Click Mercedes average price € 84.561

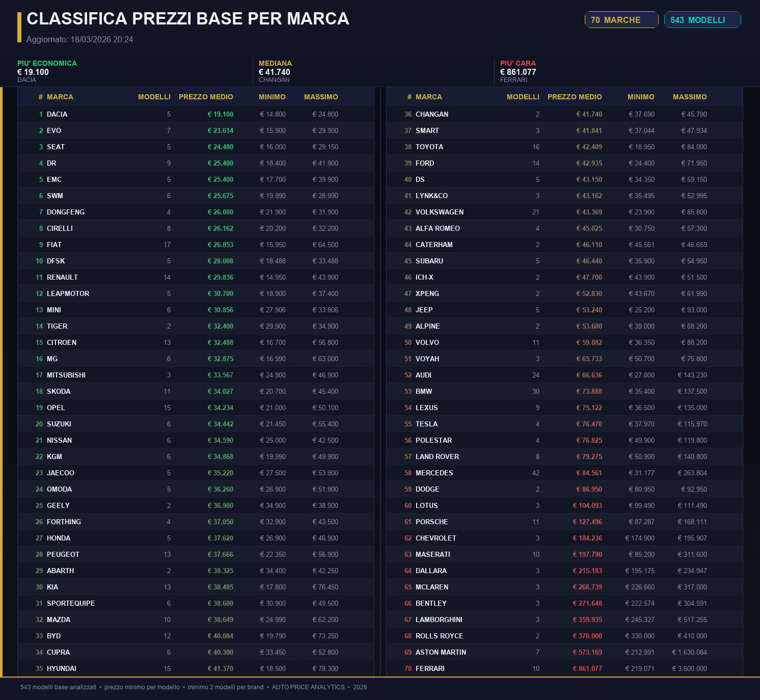589,473
